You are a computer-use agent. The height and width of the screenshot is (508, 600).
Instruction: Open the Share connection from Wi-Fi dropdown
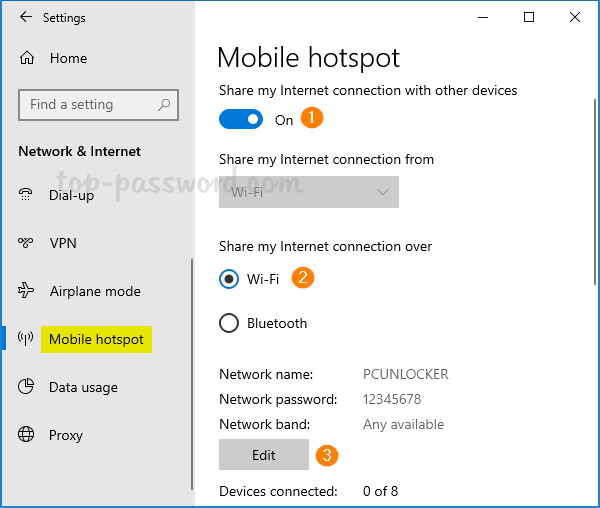click(309, 192)
